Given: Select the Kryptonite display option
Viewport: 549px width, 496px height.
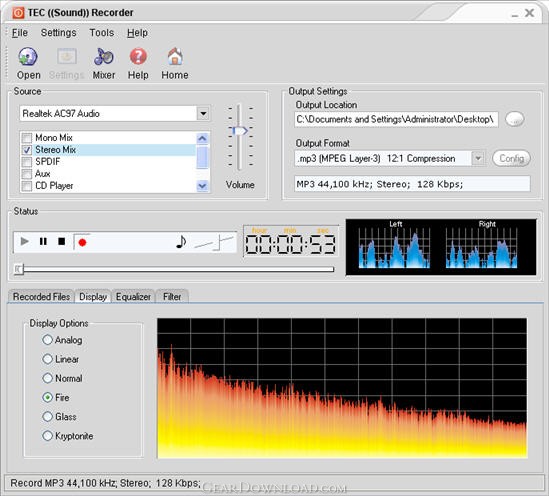Looking at the screenshot, I should [x=47, y=436].
